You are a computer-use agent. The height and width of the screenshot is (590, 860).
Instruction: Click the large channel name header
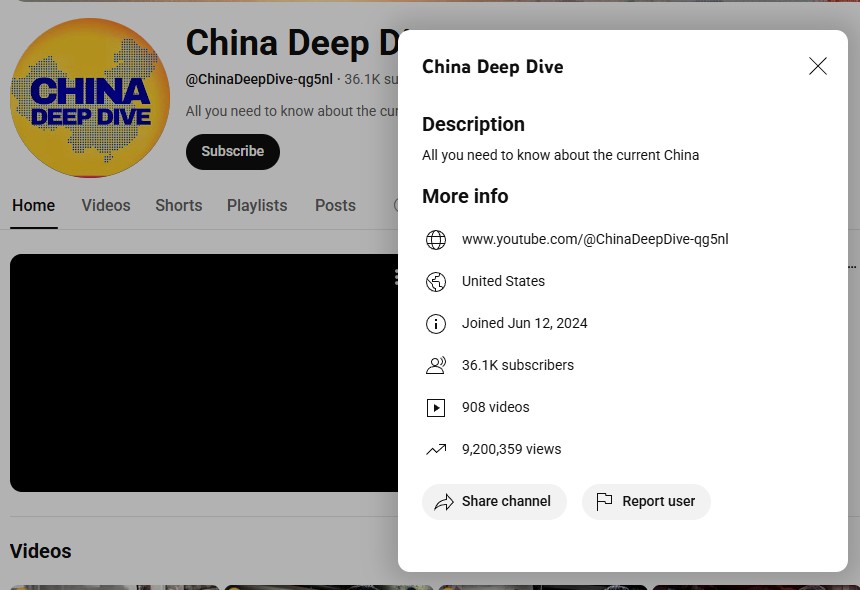292,43
